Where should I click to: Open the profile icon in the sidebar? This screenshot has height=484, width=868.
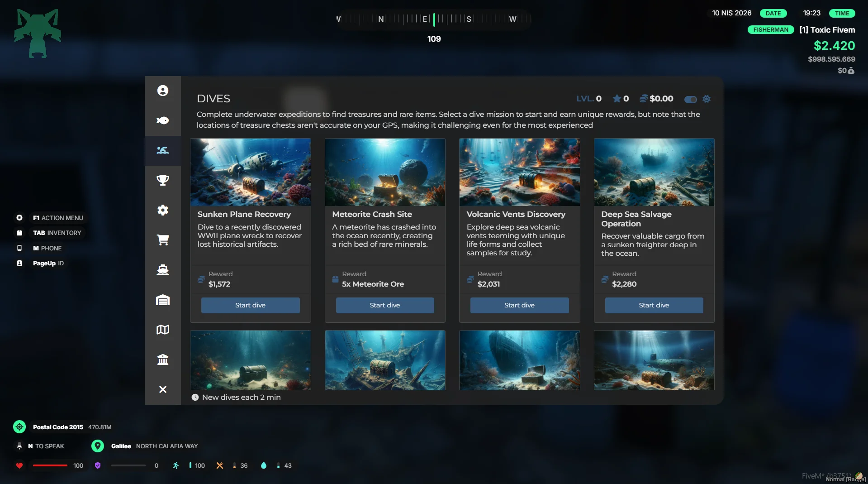[163, 91]
